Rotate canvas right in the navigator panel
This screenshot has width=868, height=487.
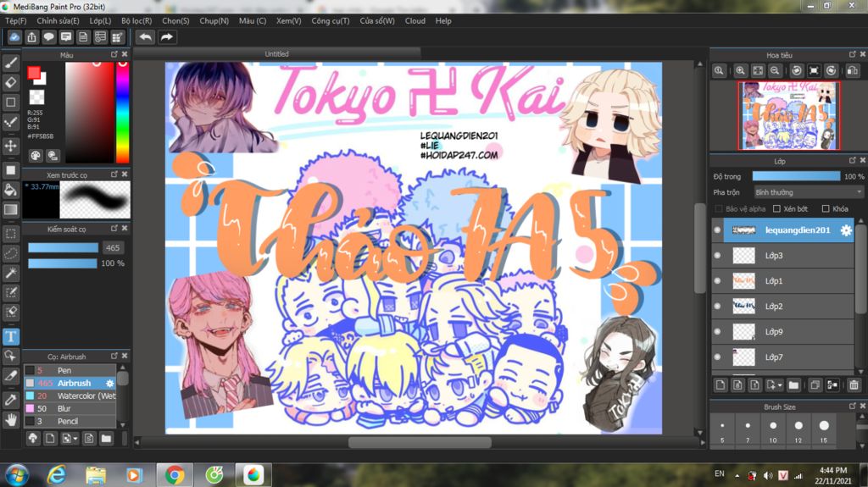coord(832,71)
